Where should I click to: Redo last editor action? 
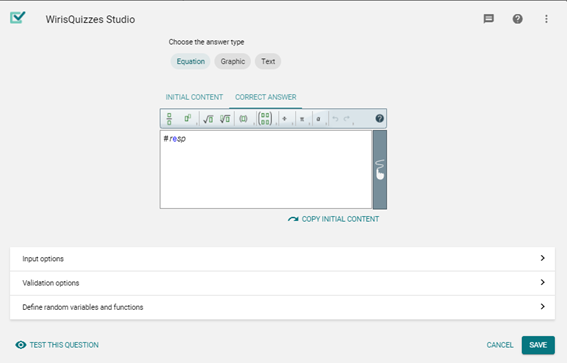(347, 119)
